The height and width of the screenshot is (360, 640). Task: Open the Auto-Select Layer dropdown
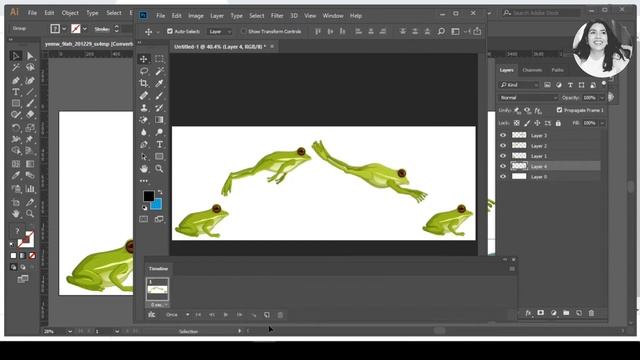point(220,31)
